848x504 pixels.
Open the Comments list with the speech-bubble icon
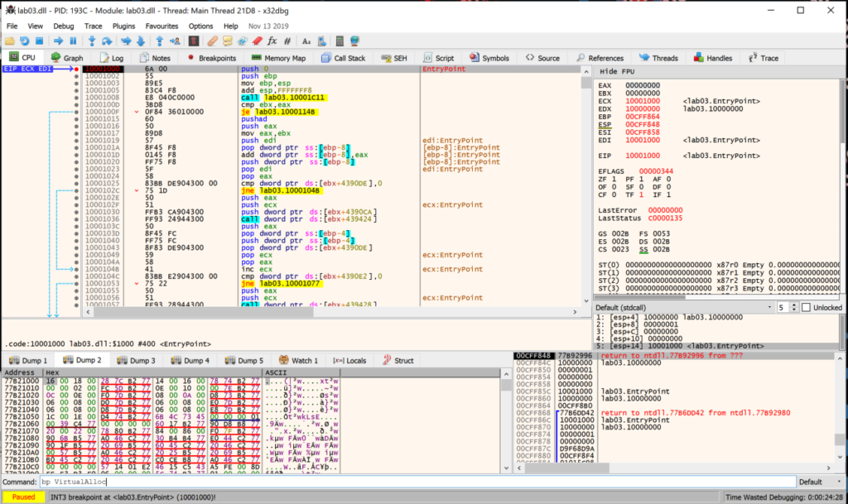pyautogui.click(x=227, y=41)
